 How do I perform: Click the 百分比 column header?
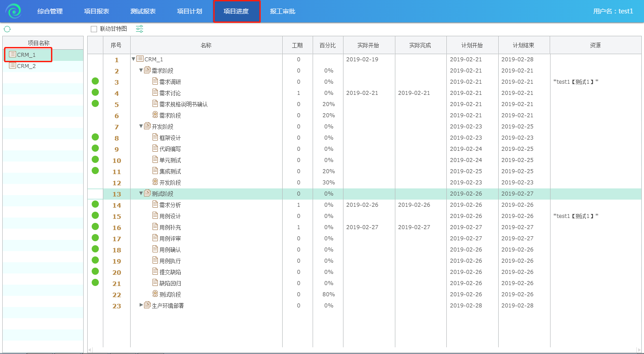[x=328, y=45]
